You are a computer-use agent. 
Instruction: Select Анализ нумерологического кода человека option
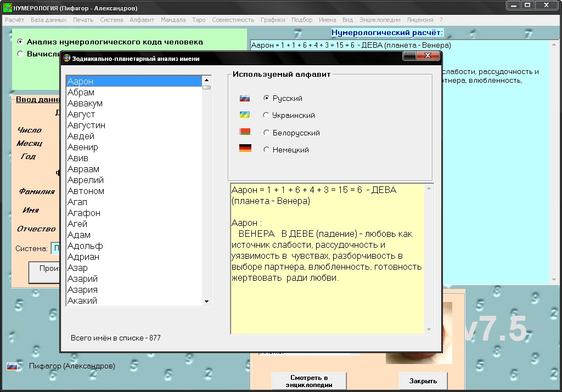(x=20, y=42)
